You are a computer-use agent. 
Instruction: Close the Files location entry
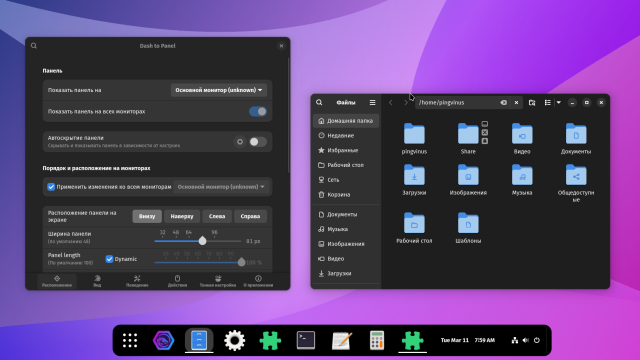(516, 102)
